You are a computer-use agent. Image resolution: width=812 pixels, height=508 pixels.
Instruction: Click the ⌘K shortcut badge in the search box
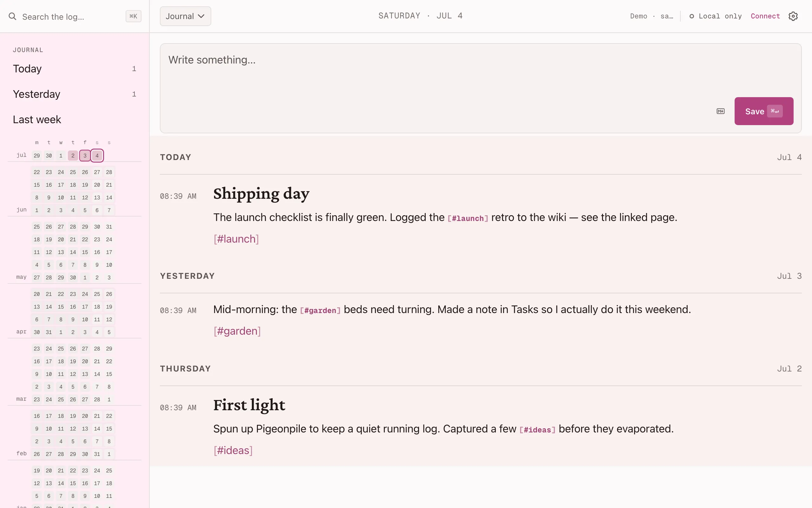pyautogui.click(x=133, y=16)
